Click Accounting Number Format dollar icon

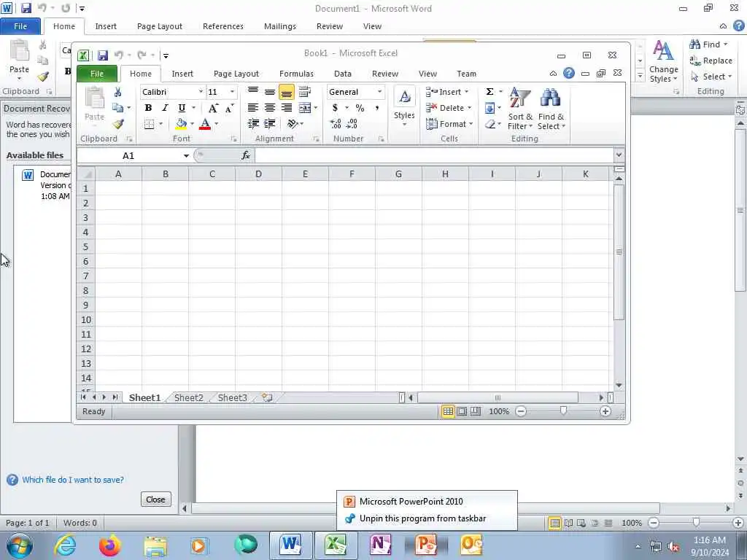335,108
